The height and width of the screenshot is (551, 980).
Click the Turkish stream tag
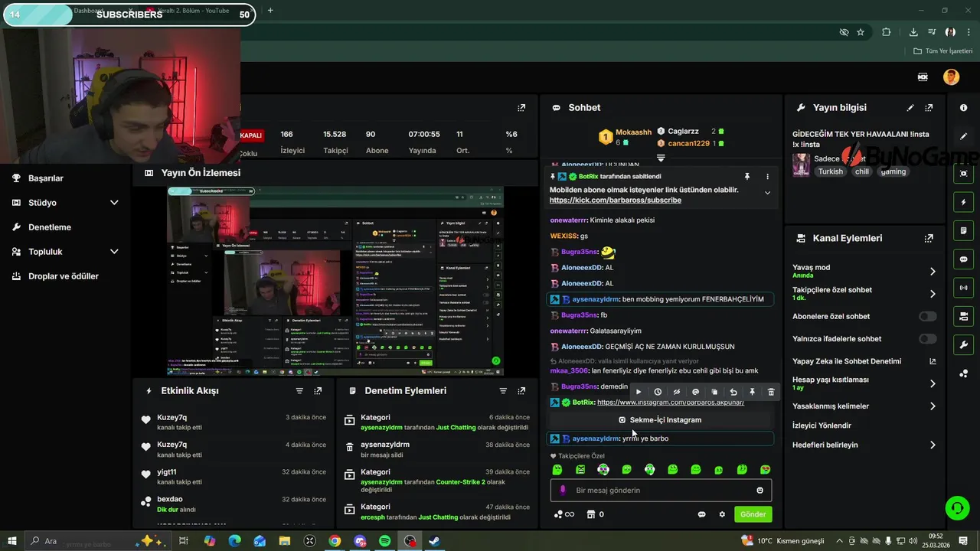click(x=830, y=171)
